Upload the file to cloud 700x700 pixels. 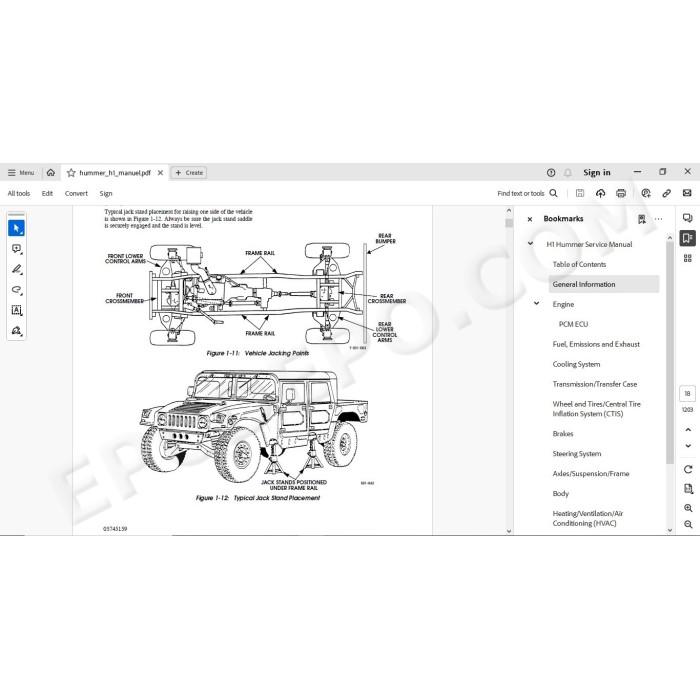coord(600,193)
